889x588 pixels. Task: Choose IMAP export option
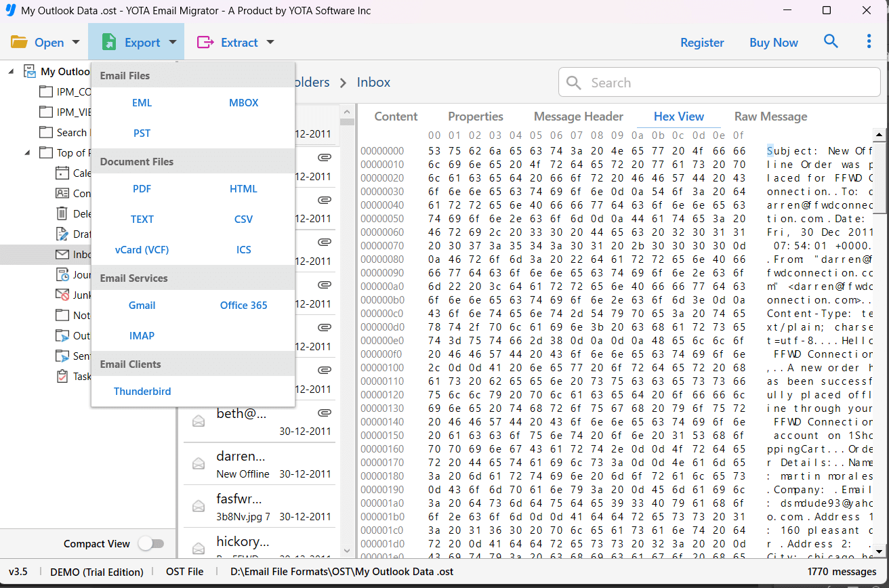pyautogui.click(x=142, y=336)
